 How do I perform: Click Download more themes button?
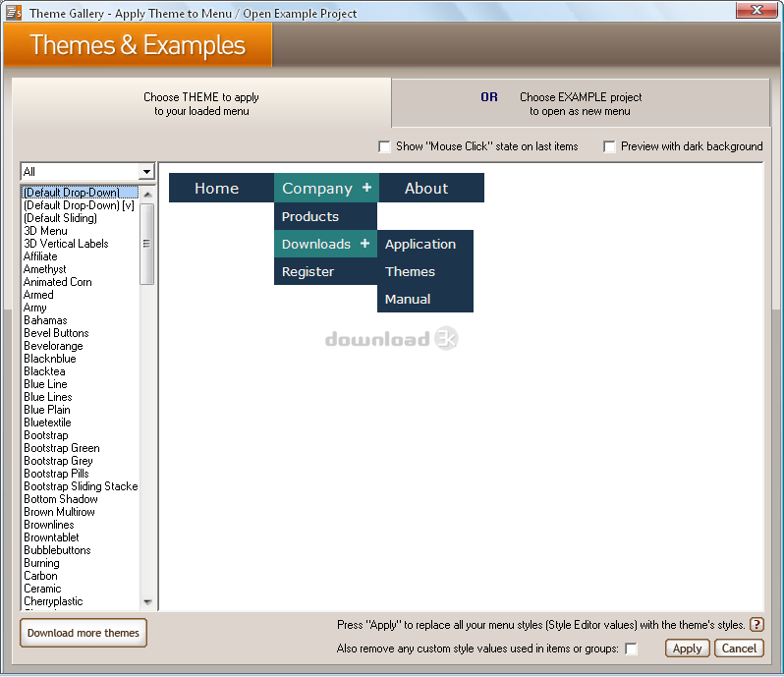click(84, 633)
